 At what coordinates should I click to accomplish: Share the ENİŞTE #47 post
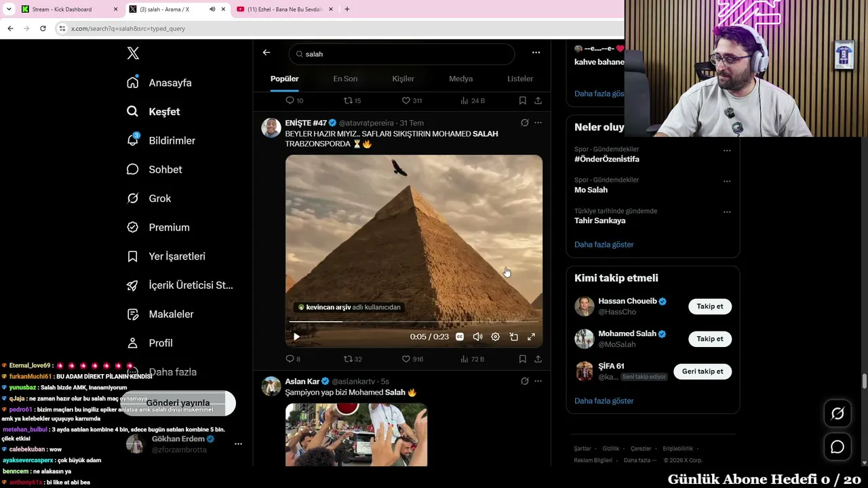pyautogui.click(x=538, y=359)
